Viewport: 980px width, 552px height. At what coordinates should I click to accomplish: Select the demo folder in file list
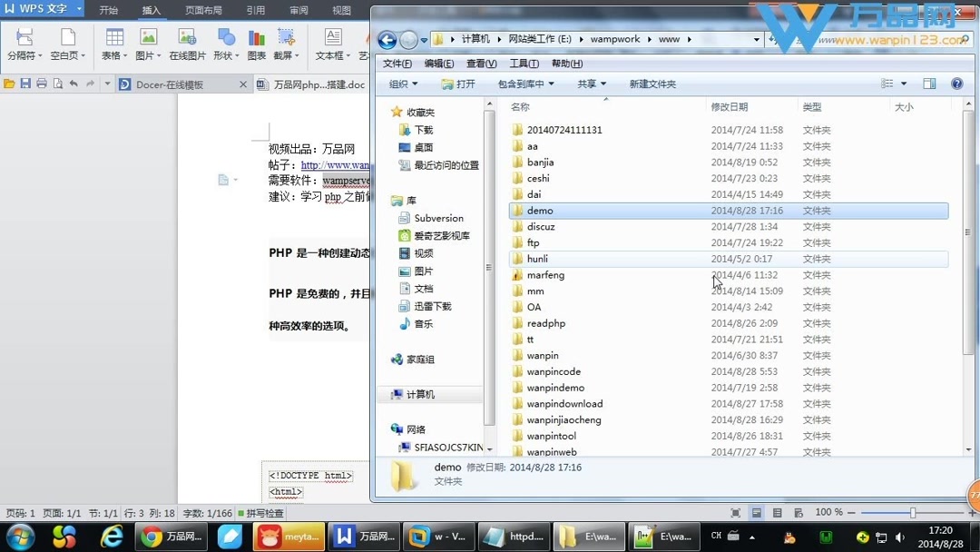click(541, 210)
